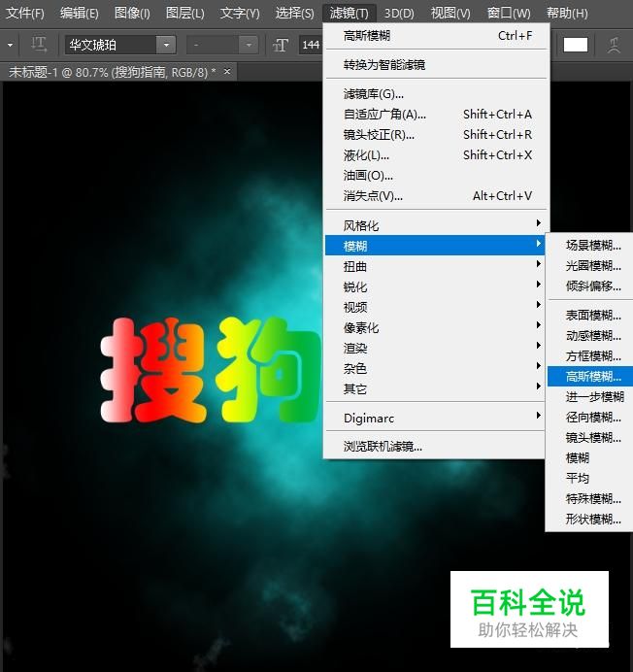Select plain 模糊 entry in blur submenu
Image resolution: width=633 pixels, height=672 pixels.
[590, 457]
